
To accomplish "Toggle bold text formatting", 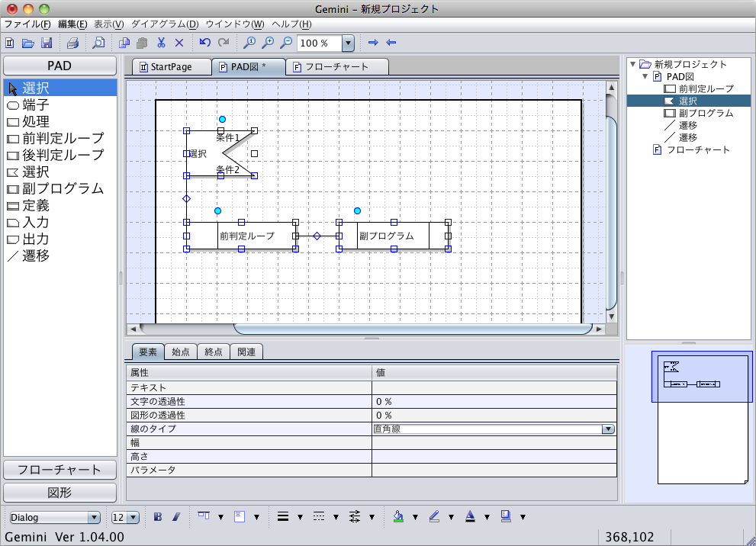I will click(158, 516).
